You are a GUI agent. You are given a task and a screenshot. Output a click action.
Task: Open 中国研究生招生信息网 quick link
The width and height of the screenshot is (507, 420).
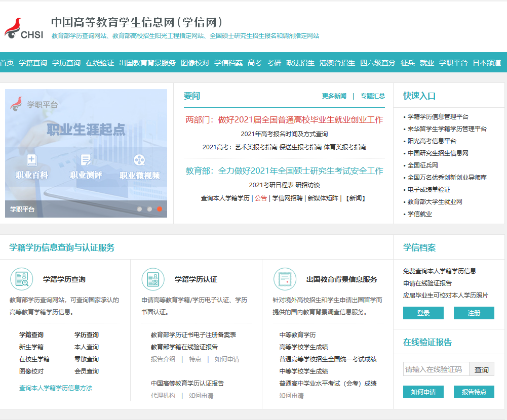[438, 153]
